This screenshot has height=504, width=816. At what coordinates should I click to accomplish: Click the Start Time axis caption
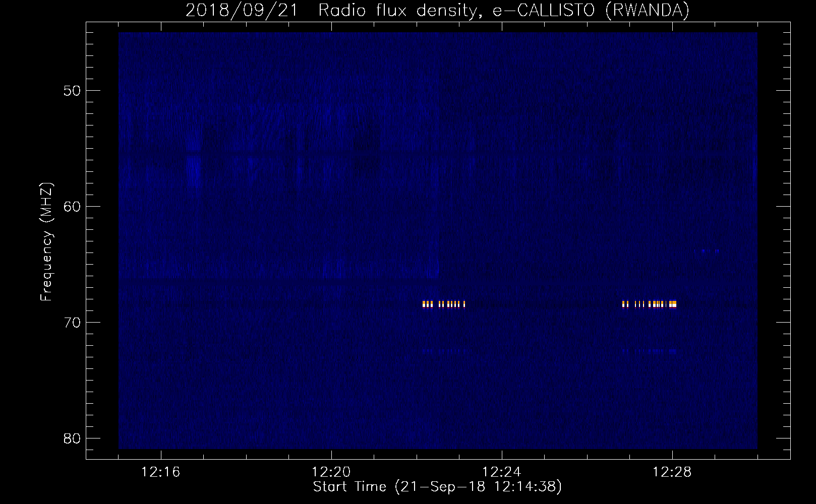click(x=437, y=487)
